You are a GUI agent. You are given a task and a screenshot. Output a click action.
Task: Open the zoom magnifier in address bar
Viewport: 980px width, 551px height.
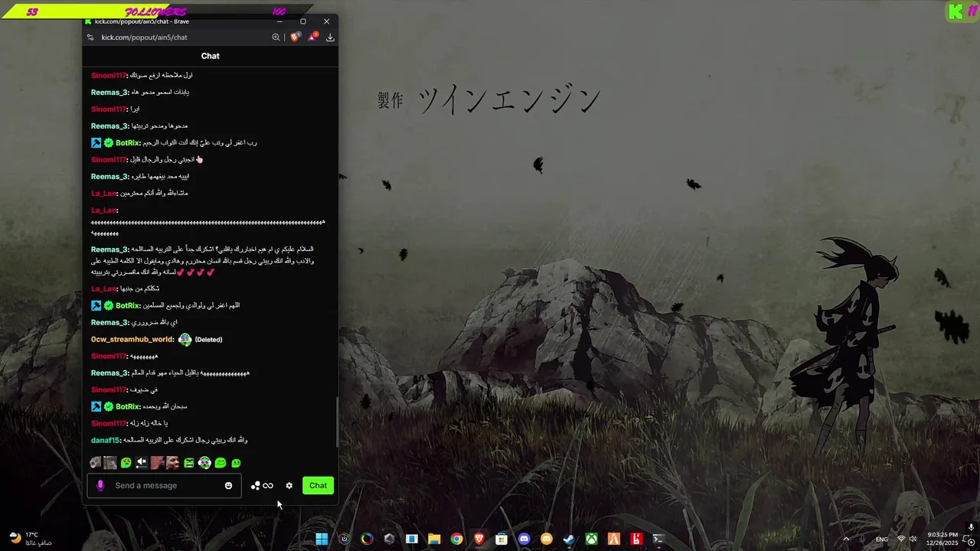coord(276,37)
